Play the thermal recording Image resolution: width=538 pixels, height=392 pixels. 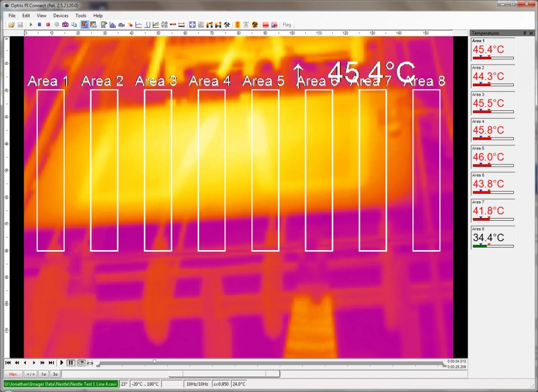pyautogui.click(x=61, y=363)
